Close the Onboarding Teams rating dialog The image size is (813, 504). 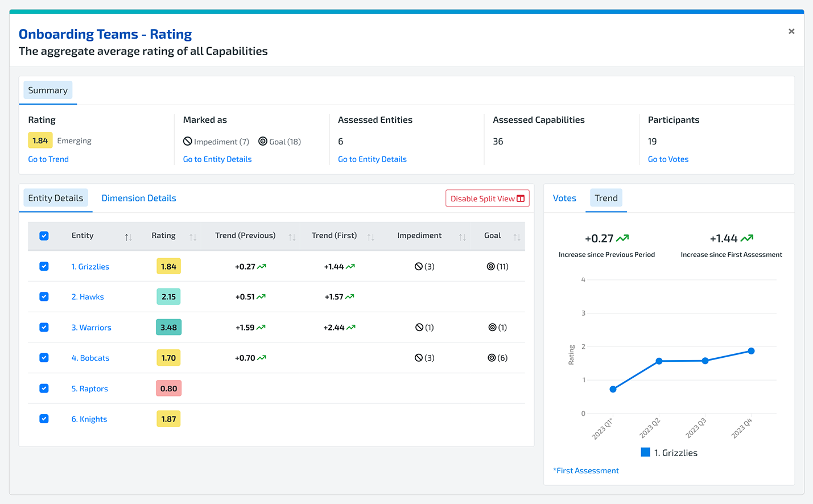(x=791, y=31)
